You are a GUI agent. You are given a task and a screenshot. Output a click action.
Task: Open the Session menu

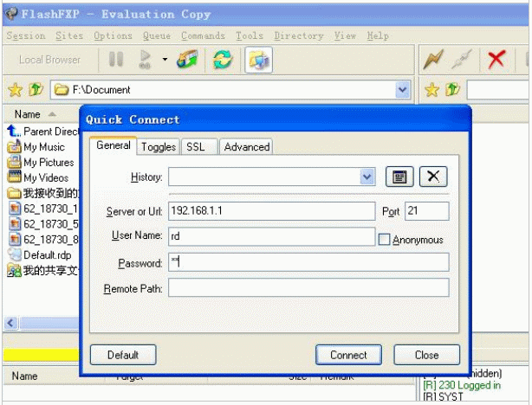tap(26, 35)
